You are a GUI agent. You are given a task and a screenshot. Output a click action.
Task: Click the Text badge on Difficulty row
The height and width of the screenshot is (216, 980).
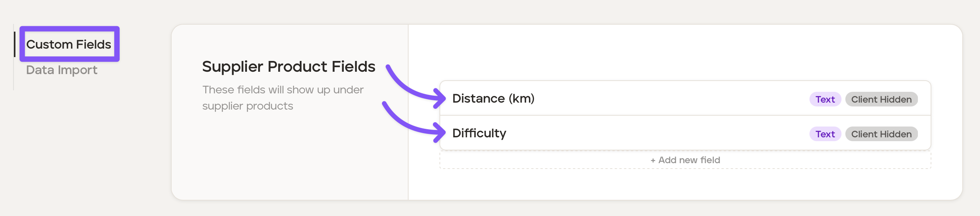point(825,134)
